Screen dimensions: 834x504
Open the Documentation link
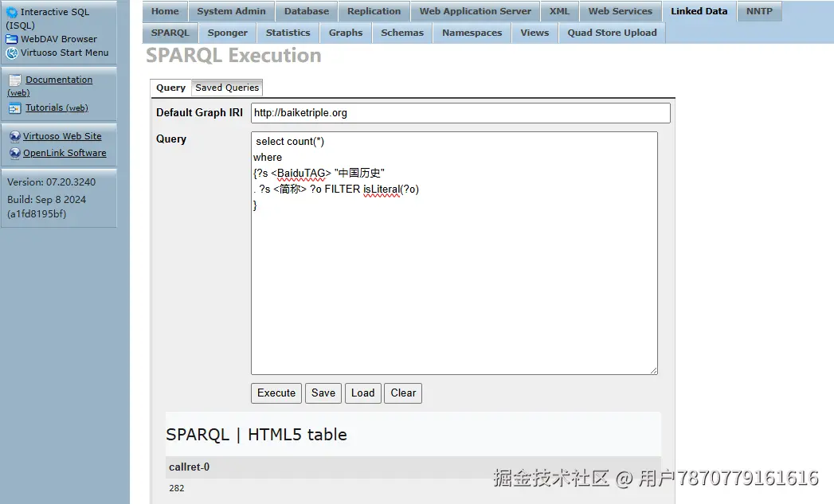point(59,80)
